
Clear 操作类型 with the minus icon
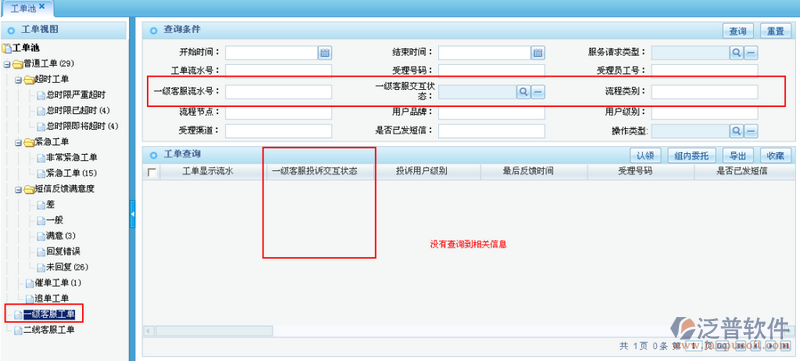click(751, 131)
